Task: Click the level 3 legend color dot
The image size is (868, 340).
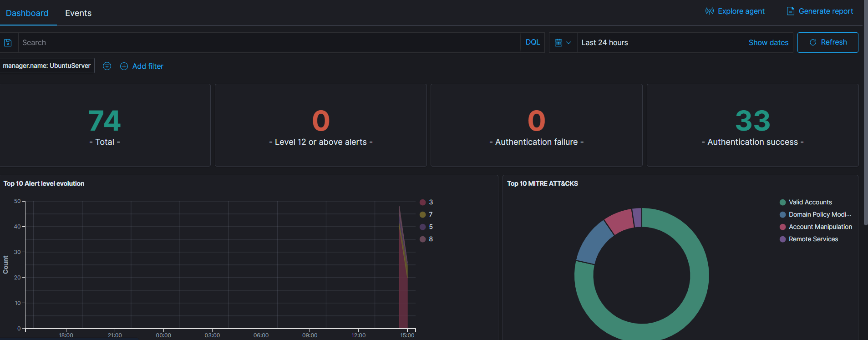Action: (422, 202)
